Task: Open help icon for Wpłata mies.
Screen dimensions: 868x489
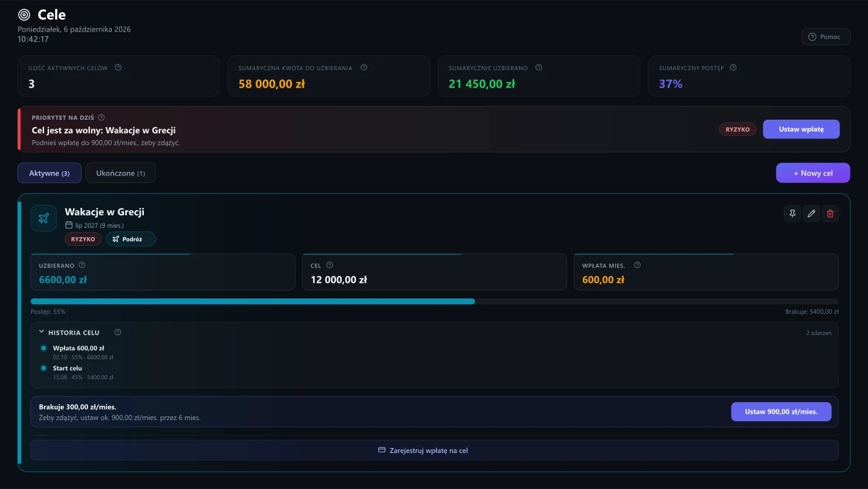Action: pos(637,265)
